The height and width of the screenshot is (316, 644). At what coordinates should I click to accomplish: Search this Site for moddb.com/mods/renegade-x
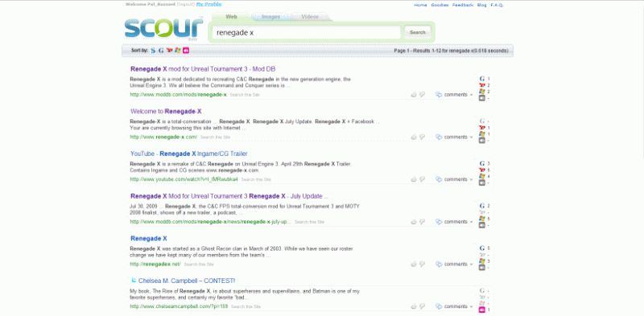[245, 95]
